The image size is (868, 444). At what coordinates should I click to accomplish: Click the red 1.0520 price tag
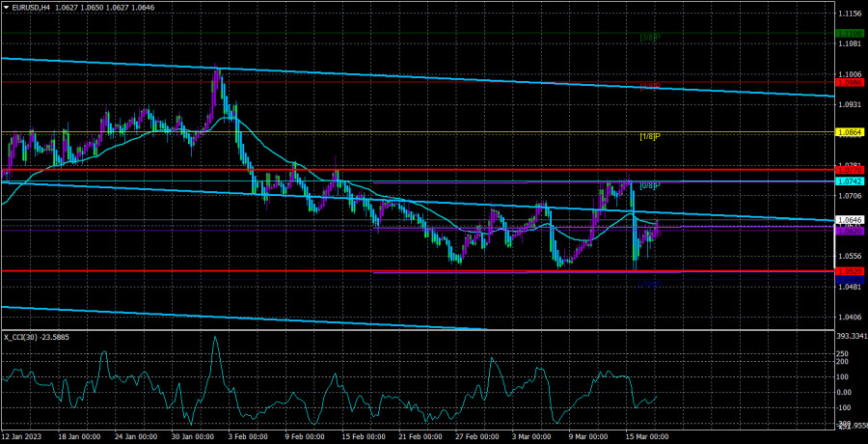pyautogui.click(x=849, y=271)
